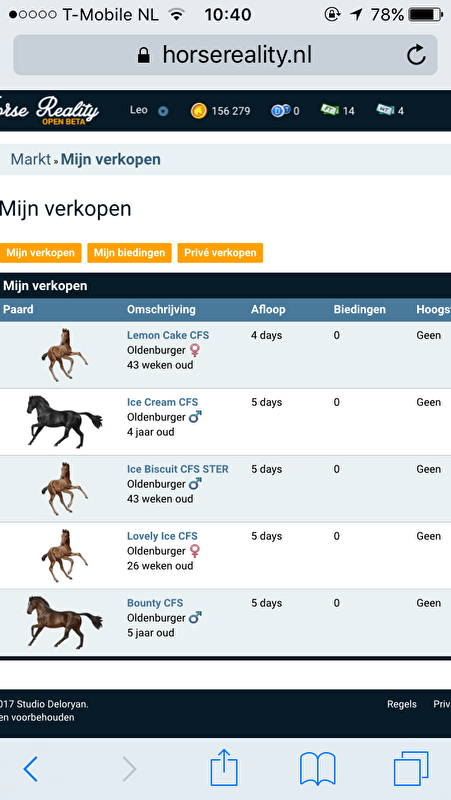
Task: Click the Afloop column header
Action: (x=268, y=310)
